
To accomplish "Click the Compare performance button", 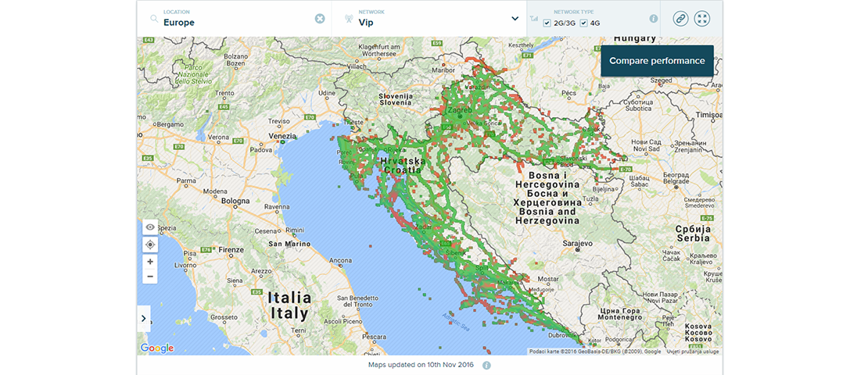I will [657, 61].
